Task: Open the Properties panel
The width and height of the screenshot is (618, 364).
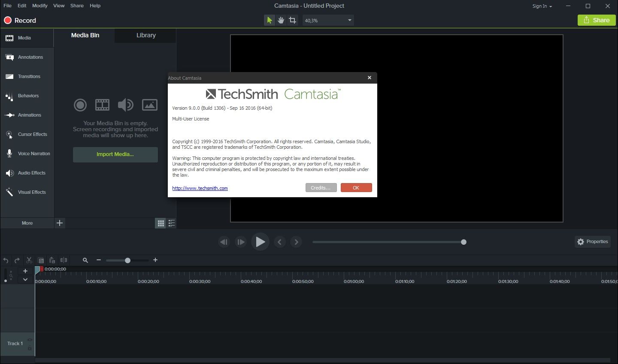Action: click(x=593, y=242)
